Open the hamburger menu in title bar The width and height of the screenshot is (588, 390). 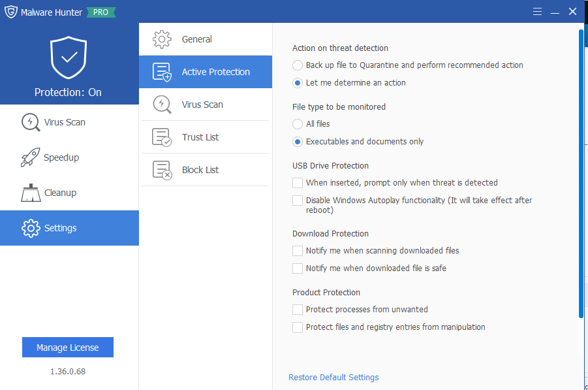(537, 11)
